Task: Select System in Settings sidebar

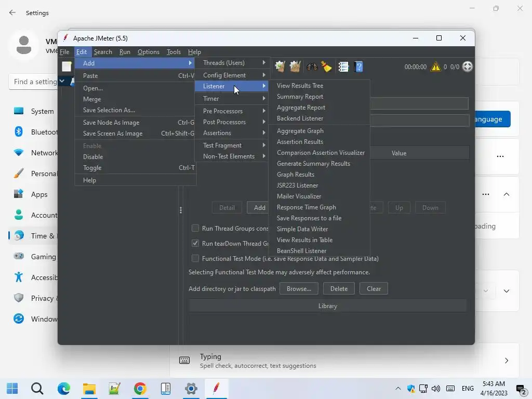Action: pyautogui.click(x=34, y=111)
